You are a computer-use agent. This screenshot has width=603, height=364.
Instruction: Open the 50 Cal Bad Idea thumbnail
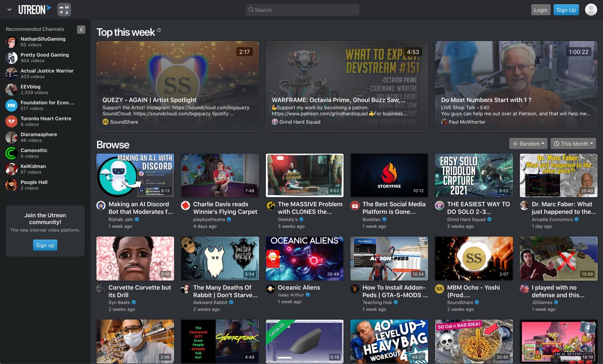tap(474, 342)
